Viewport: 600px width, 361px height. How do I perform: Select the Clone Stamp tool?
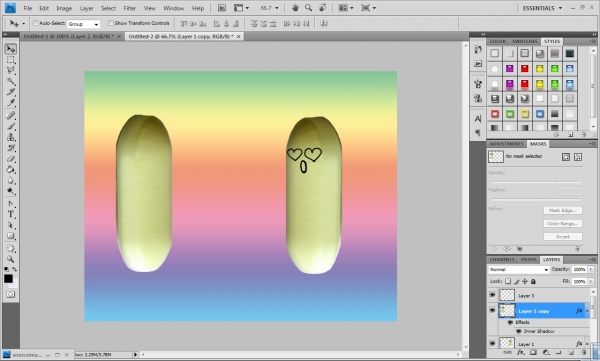click(x=11, y=137)
